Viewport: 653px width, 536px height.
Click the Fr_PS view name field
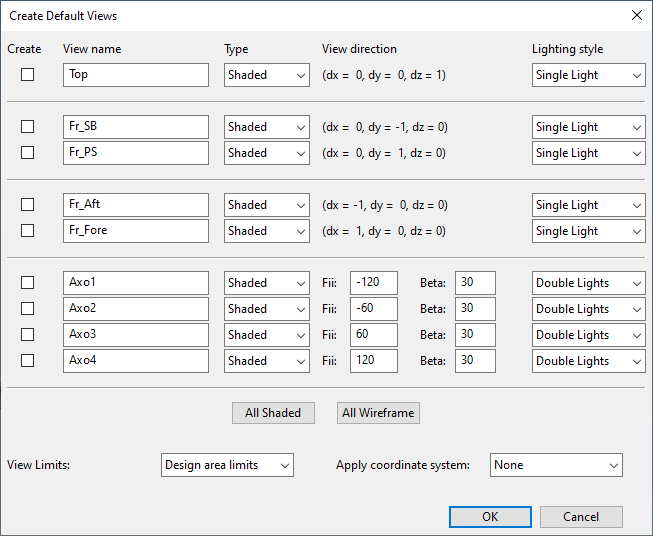(135, 153)
